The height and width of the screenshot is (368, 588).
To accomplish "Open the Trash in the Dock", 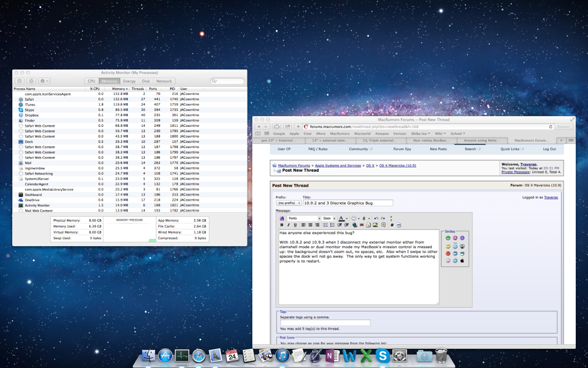I will pos(441,355).
